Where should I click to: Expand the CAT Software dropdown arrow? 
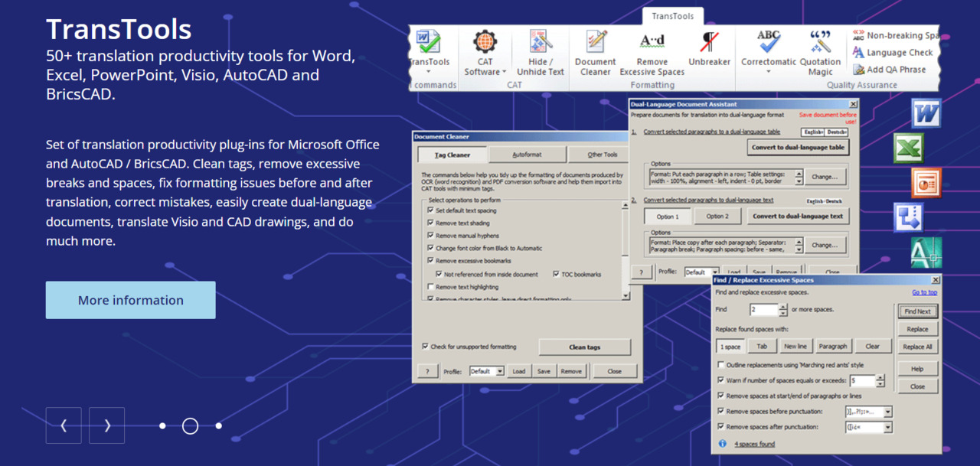click(x=505, y=72)
